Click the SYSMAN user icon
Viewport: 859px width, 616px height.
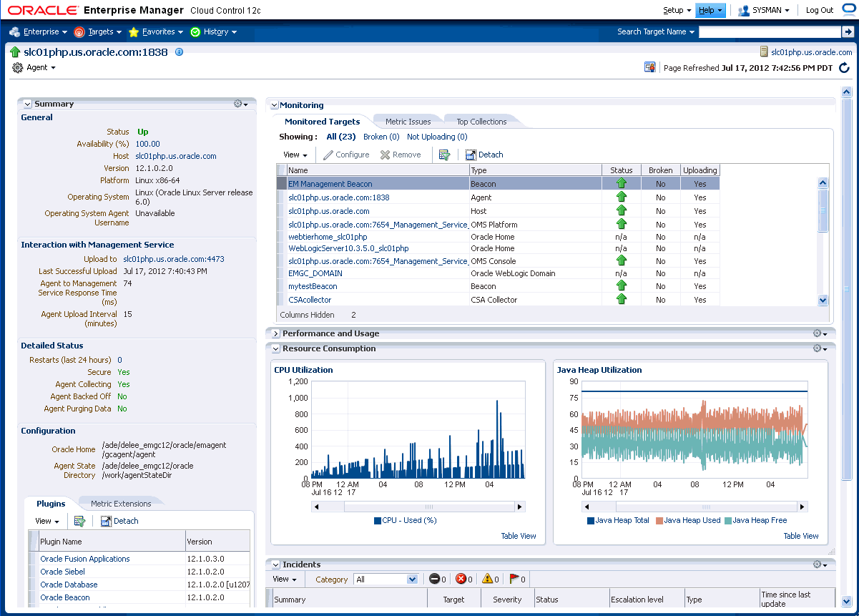coord(744,10)
